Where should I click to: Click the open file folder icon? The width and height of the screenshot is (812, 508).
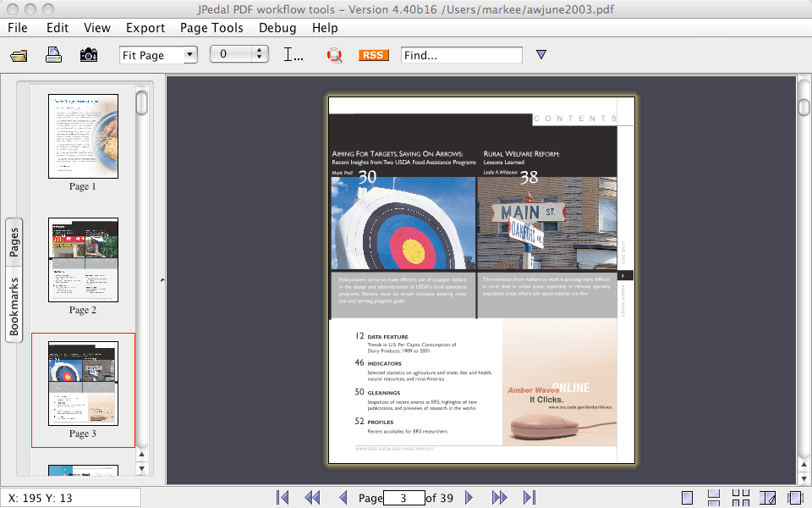point(19,55)
